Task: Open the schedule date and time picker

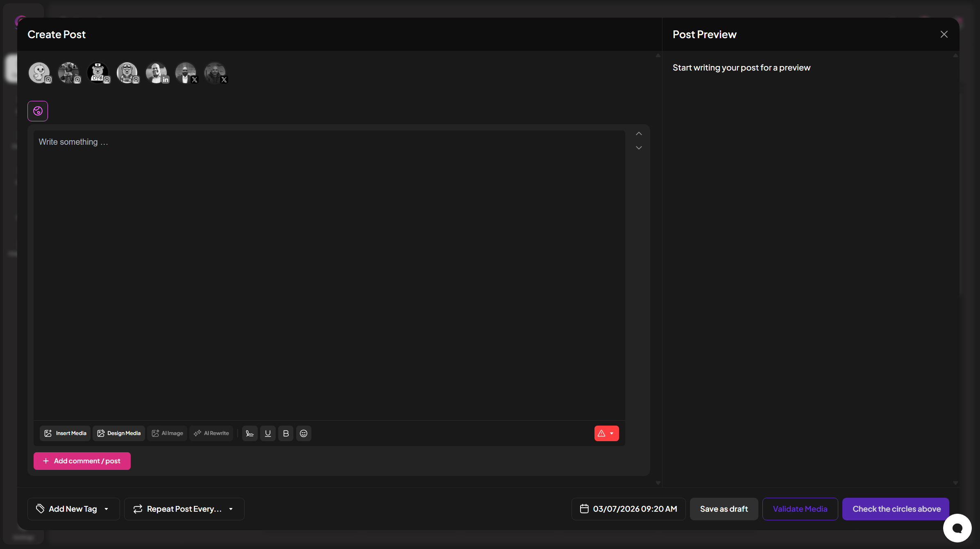Action: (x=628, y=509)
